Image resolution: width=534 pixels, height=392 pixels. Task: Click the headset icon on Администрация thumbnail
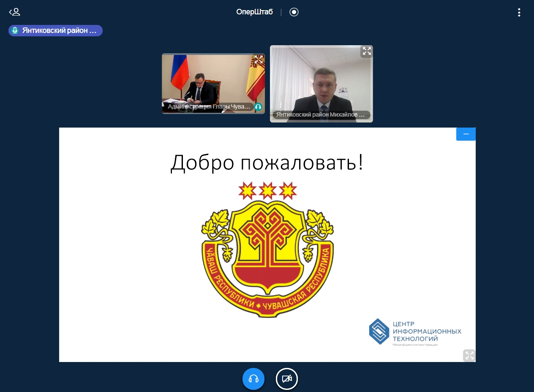pyautogui.click(x=258, y=107)
